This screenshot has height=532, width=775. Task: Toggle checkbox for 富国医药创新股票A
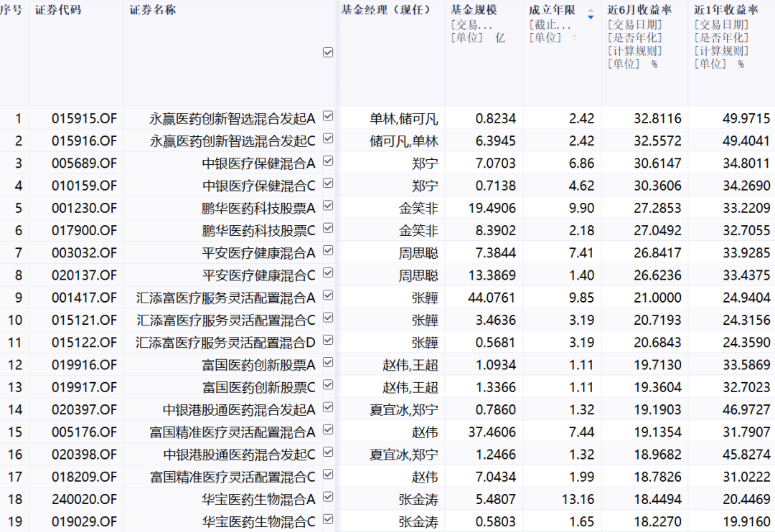[x=328, y=363]
